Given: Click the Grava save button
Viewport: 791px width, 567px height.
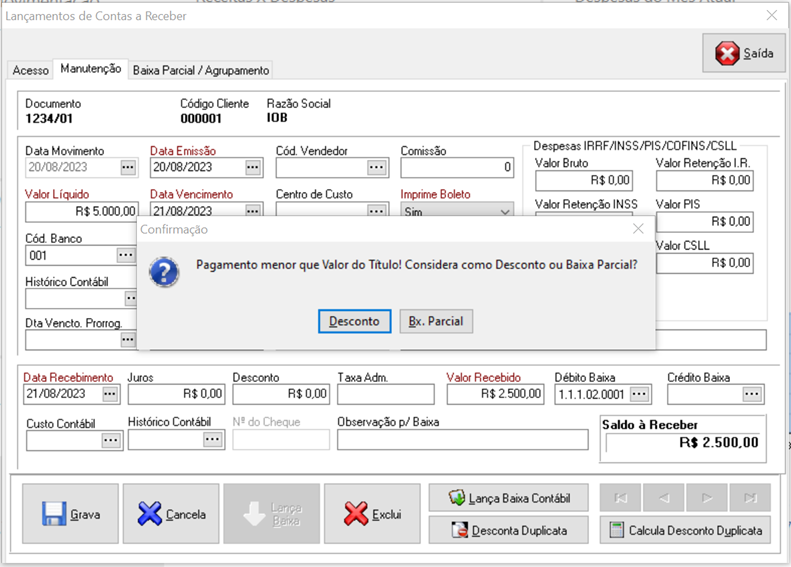Looking at the screenshot, I should (x=70, y=514).
